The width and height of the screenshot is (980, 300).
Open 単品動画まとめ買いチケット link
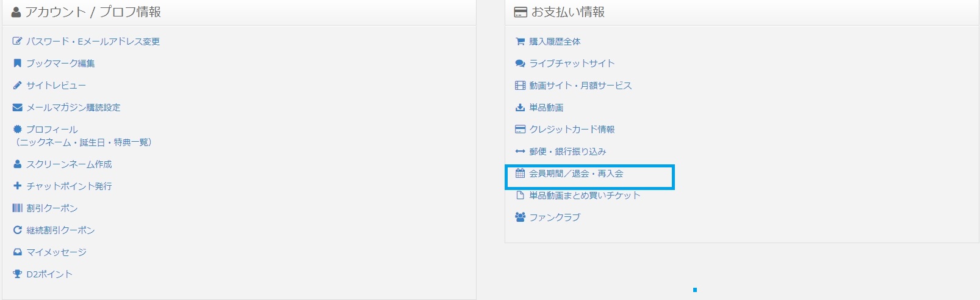[x=585, y=196]
